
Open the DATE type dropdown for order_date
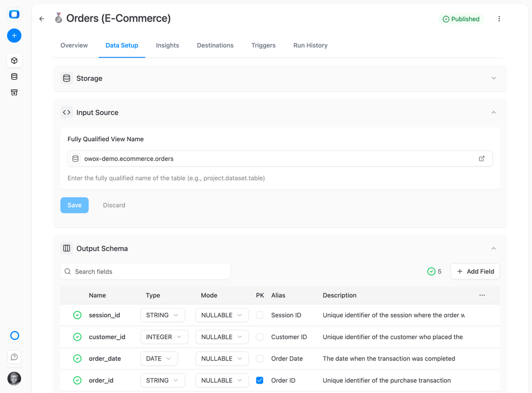tap(159, 359)
